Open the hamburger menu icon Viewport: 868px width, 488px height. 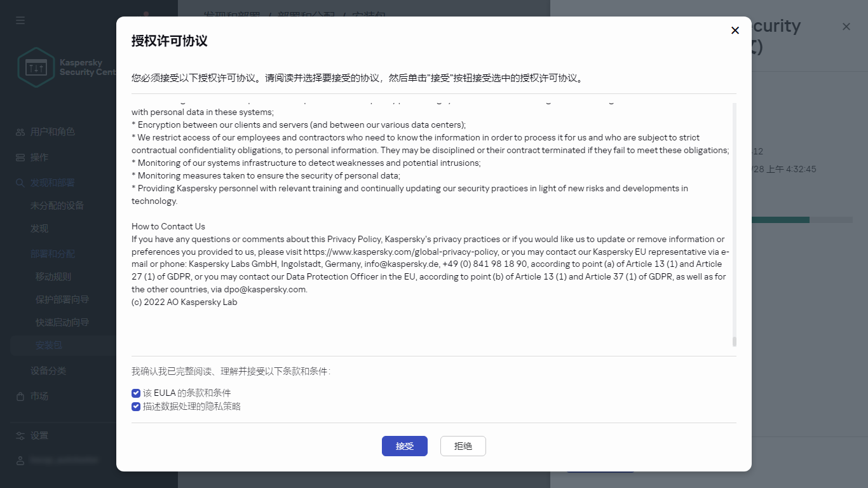(20, 20)
